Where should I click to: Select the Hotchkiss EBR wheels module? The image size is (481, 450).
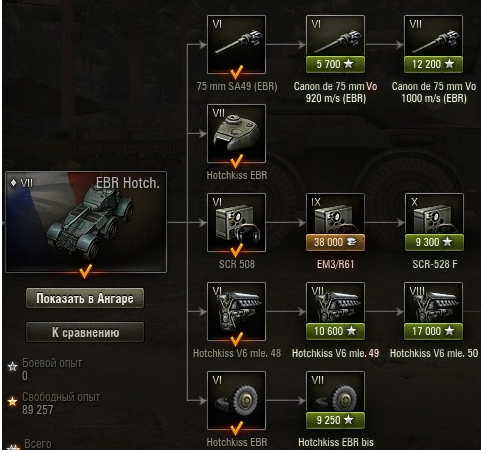pyautogui.click(x=236, y=400)
